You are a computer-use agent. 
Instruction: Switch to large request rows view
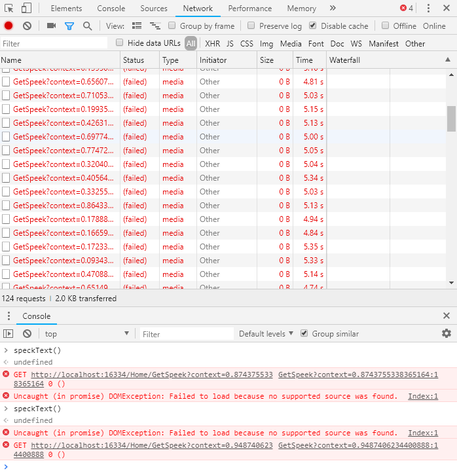coord(137,26)
